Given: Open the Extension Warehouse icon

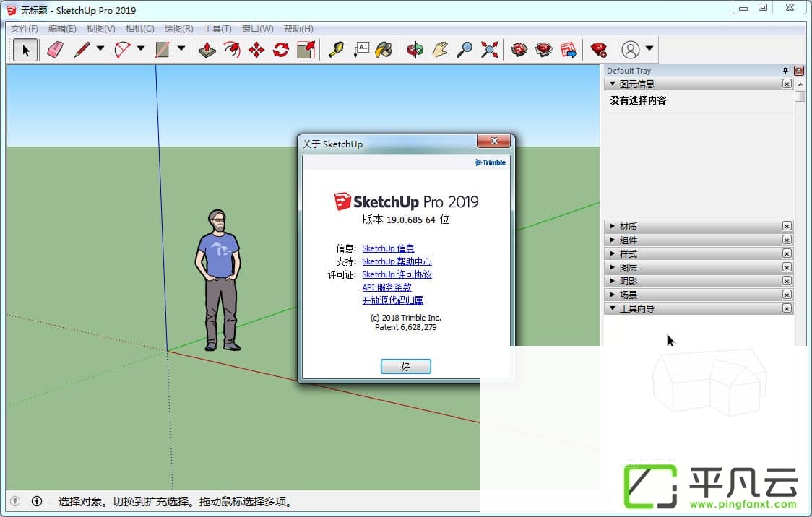Looking at the screenshot, I should click(x=544, y=51).
